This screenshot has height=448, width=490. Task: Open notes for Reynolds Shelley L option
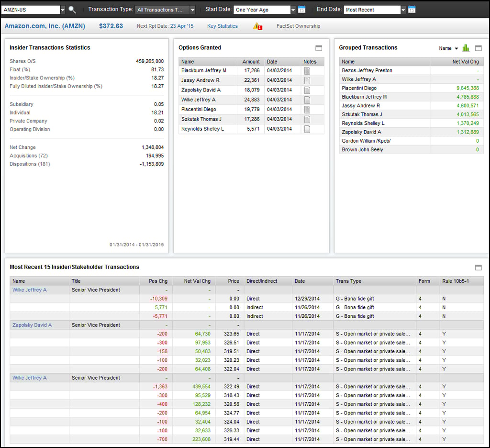click(307, 129)
